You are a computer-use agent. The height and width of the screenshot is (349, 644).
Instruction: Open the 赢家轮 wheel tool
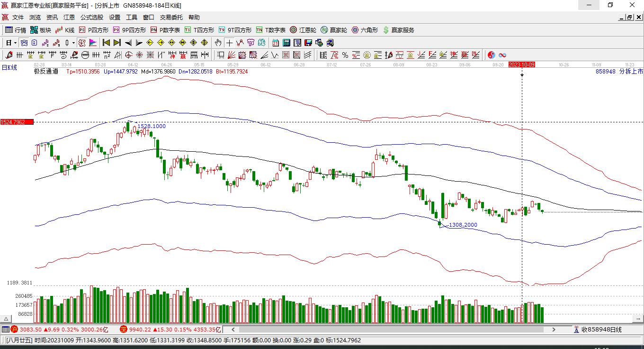pos(334,30)
